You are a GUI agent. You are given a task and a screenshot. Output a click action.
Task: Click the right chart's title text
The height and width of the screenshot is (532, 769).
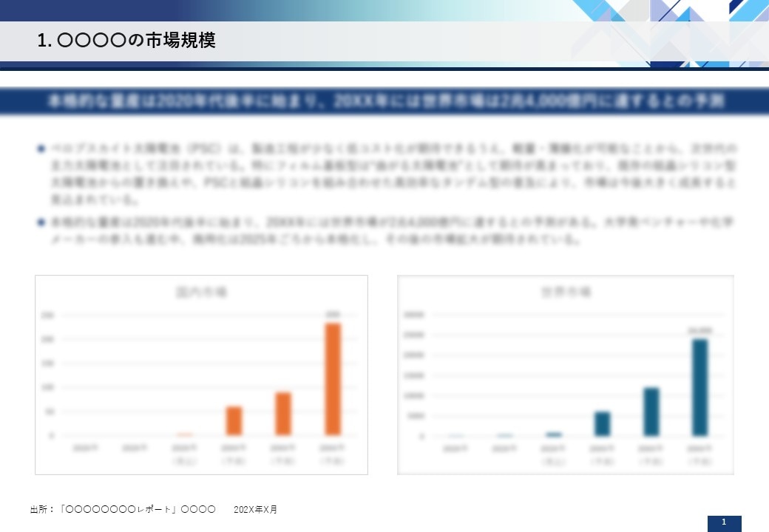click(566, 293)
